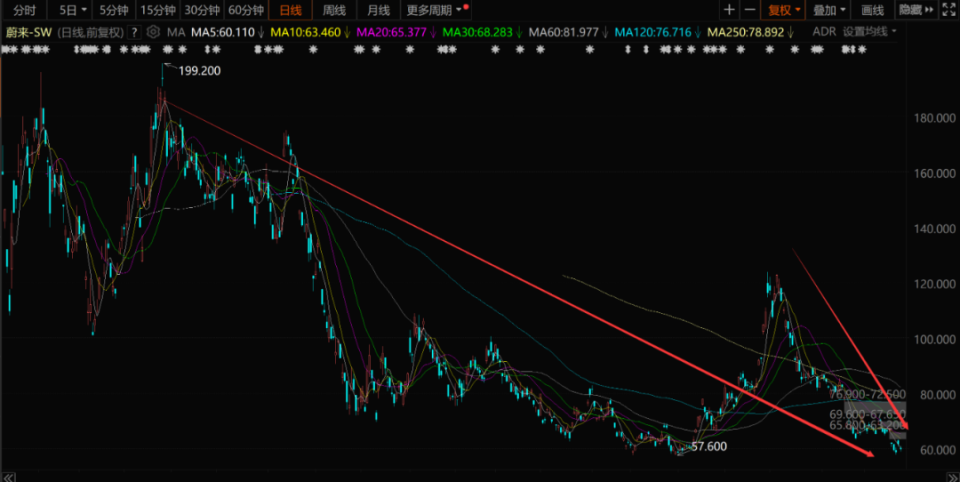Viewport: 960px width, 482px height.
Task: Expand the 5日 period dropdown
Action: [72, 10]
